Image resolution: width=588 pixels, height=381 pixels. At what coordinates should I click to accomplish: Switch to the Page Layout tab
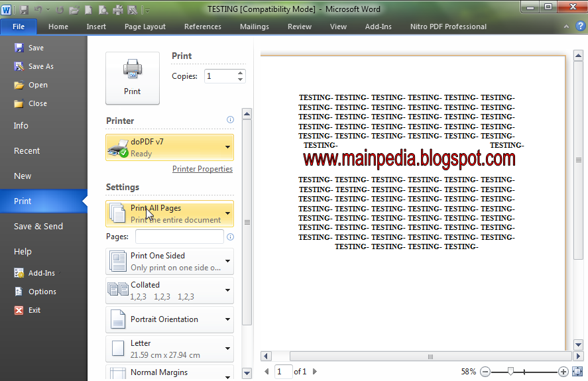[145, 27]
